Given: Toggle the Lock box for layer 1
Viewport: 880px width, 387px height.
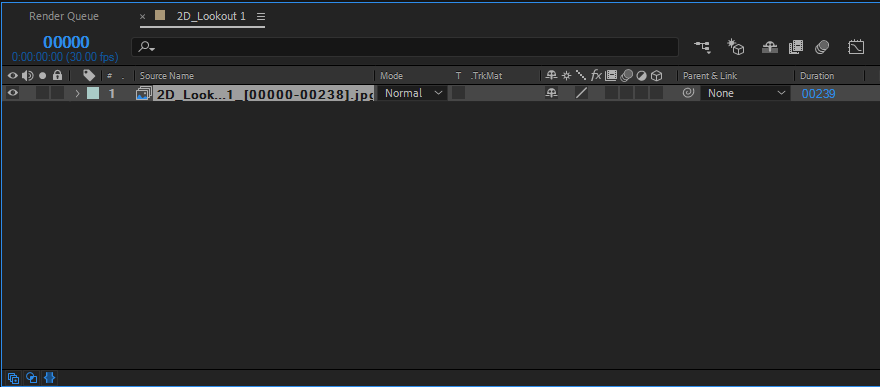Looking at the screenshot, I should pos(57,93).
